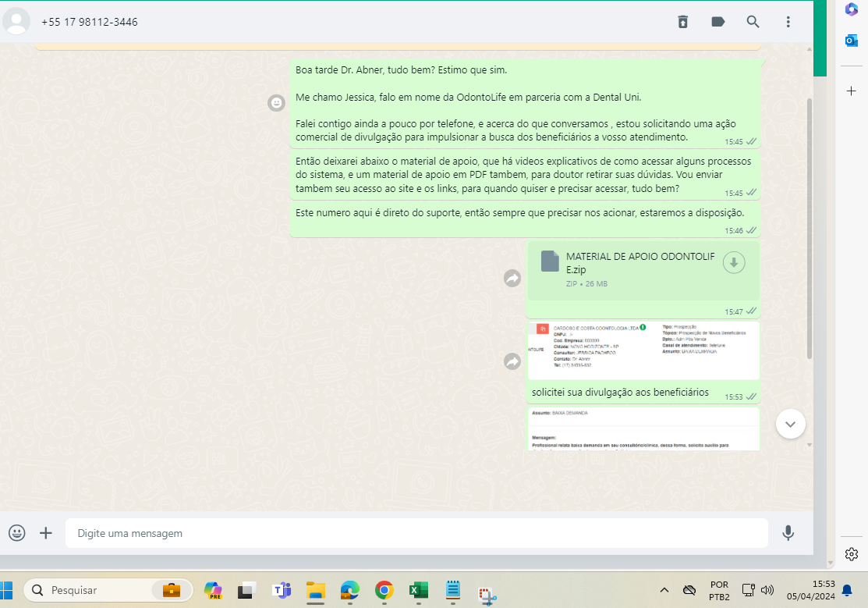Forward the Cardoso e Costa image

click(x=512, y=361)
